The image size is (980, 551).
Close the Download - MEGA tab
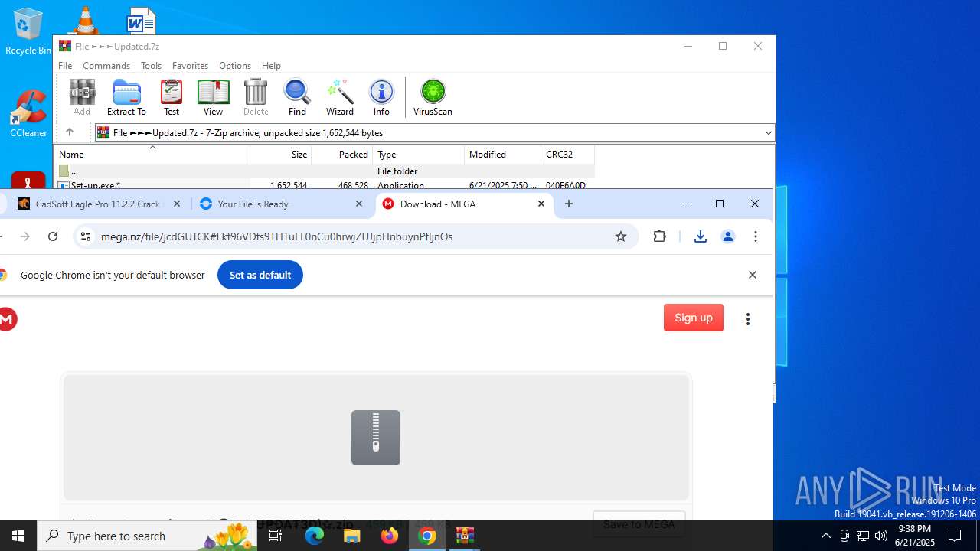541,204
